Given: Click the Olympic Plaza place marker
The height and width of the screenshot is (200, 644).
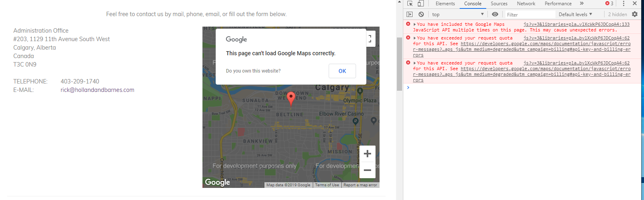Looking at the screenshot, I should pyautogui.click(x=360, y=91).
